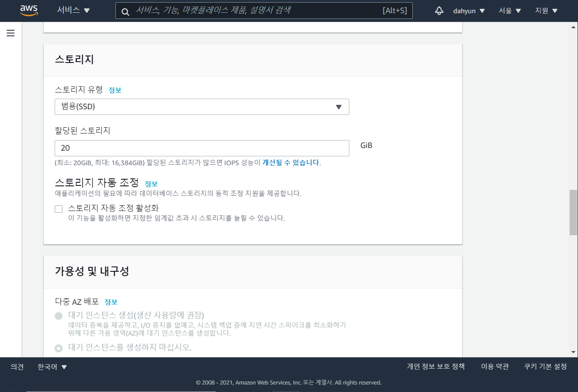Open 정보 link next to 다중 AZ 배포
The height and width of the screenshot is (392, 578).
111,302
